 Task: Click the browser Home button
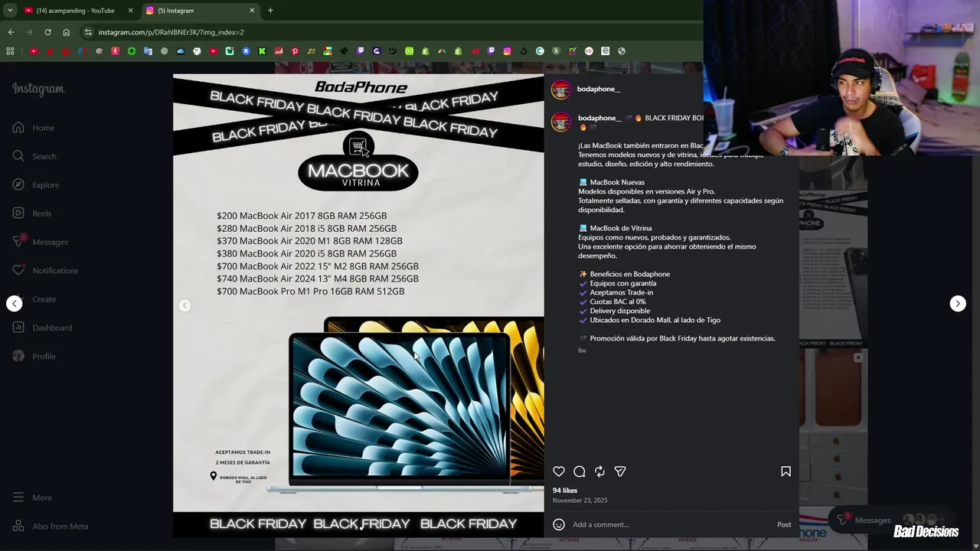point(67,32)
